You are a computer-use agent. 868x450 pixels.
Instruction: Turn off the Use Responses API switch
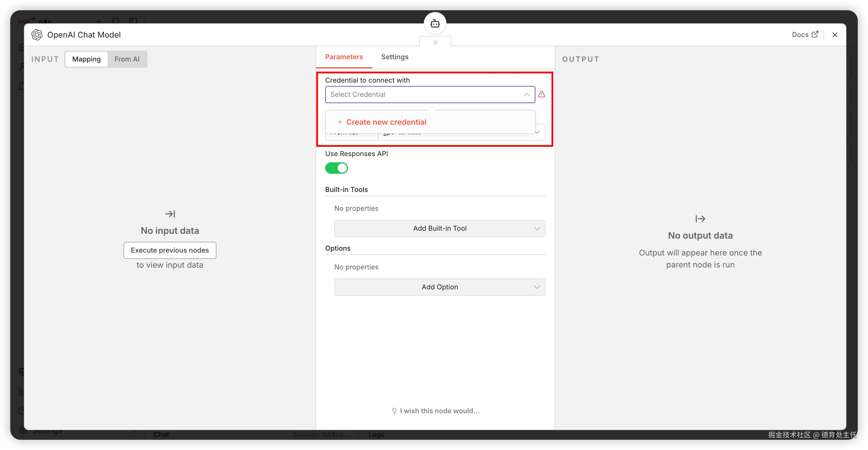[336, 168]
